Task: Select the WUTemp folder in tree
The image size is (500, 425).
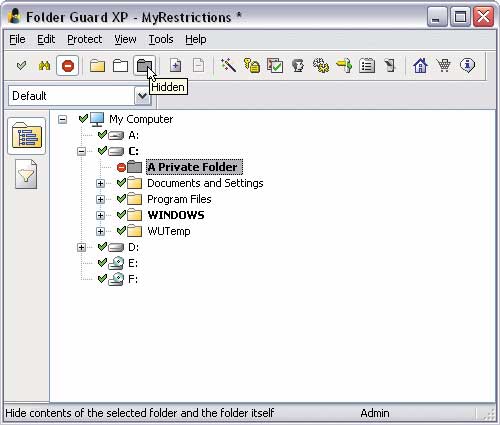Action: pyautogui.click(x=169, y=231)
